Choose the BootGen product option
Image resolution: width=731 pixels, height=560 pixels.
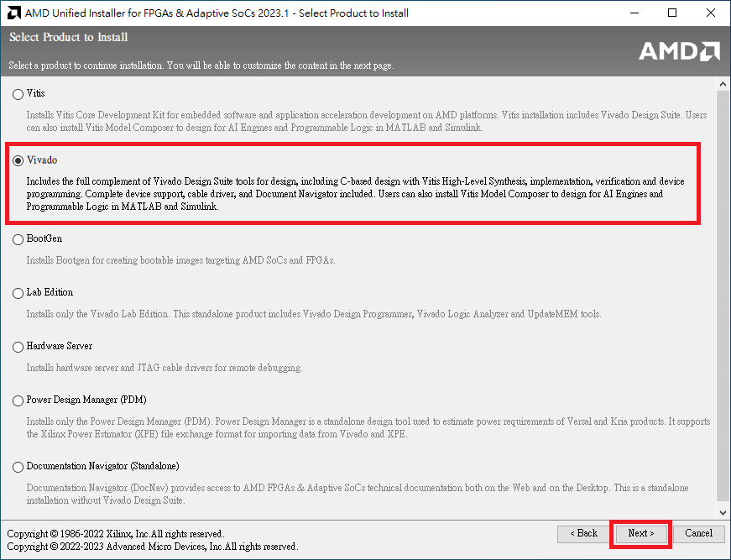[18, 239]
